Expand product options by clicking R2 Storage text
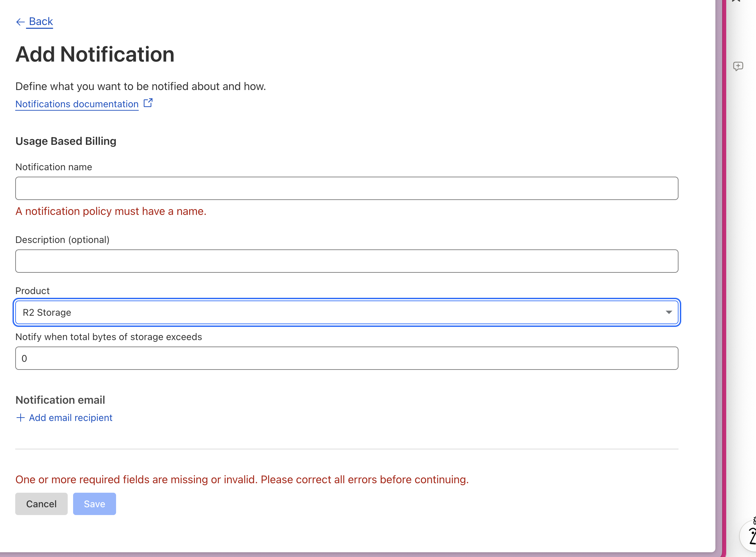The width and height of the screenshot is (756, 557). coord(47,312)
